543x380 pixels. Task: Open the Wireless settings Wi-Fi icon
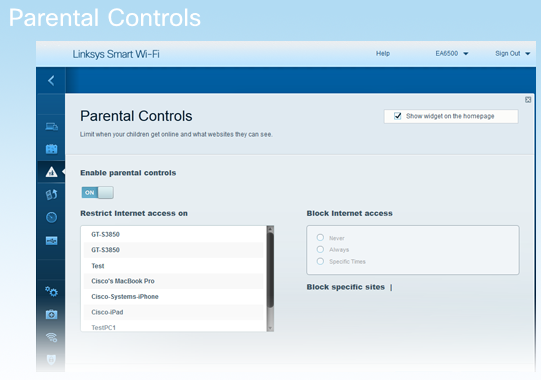pyautogui.click(x=51, y=337)
